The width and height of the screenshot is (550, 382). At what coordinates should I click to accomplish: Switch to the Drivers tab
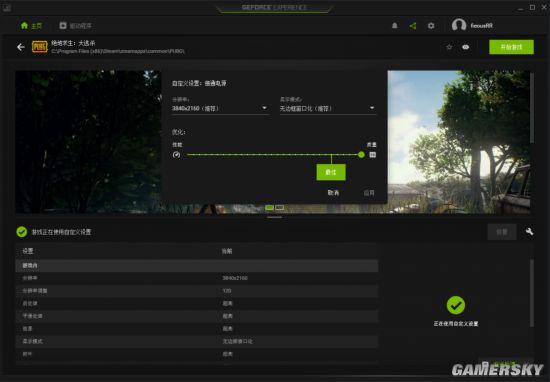tap(75, 26)
